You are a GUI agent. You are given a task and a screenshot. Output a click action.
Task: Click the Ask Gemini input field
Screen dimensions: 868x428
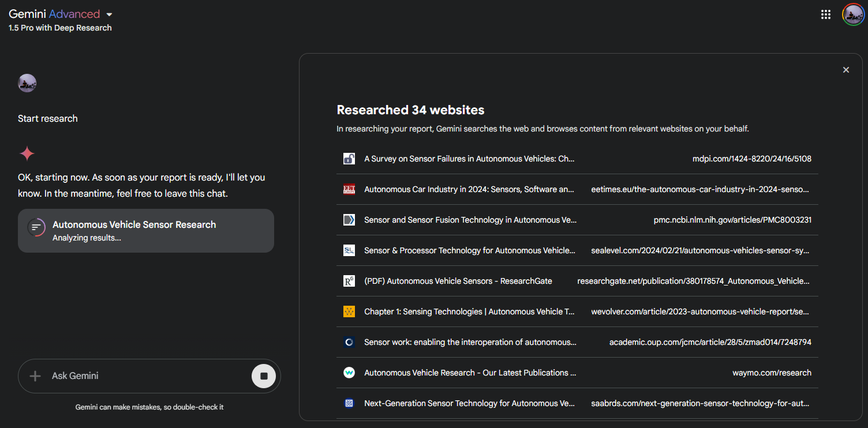pyautogui.click(x=149, y=376)
